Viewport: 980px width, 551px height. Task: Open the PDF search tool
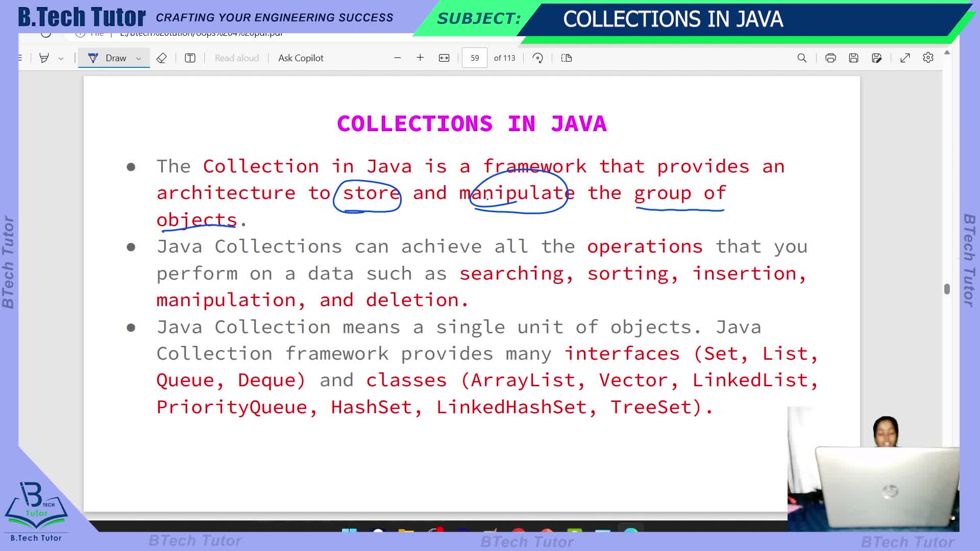click(x=802, y=58)
